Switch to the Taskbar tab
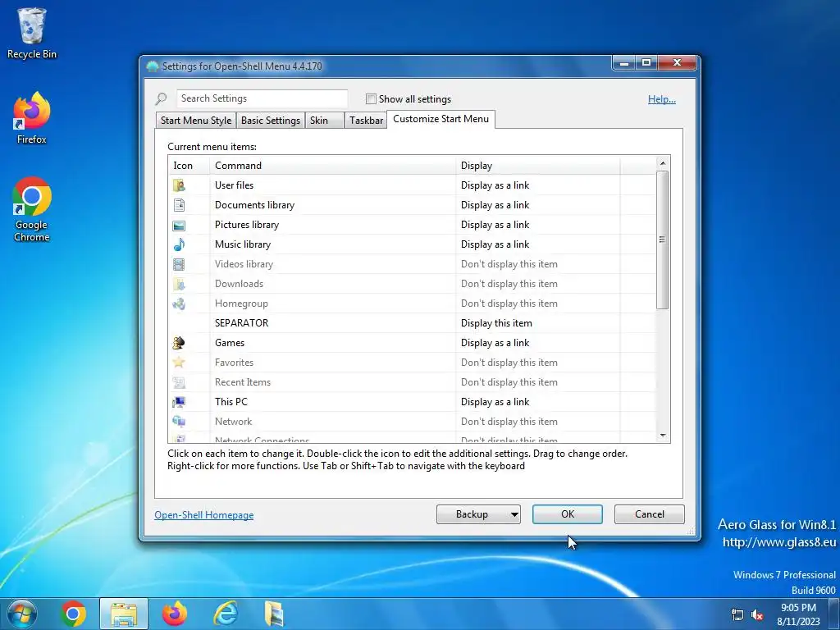This screenshot has height=630, width=840. [366, 121]
